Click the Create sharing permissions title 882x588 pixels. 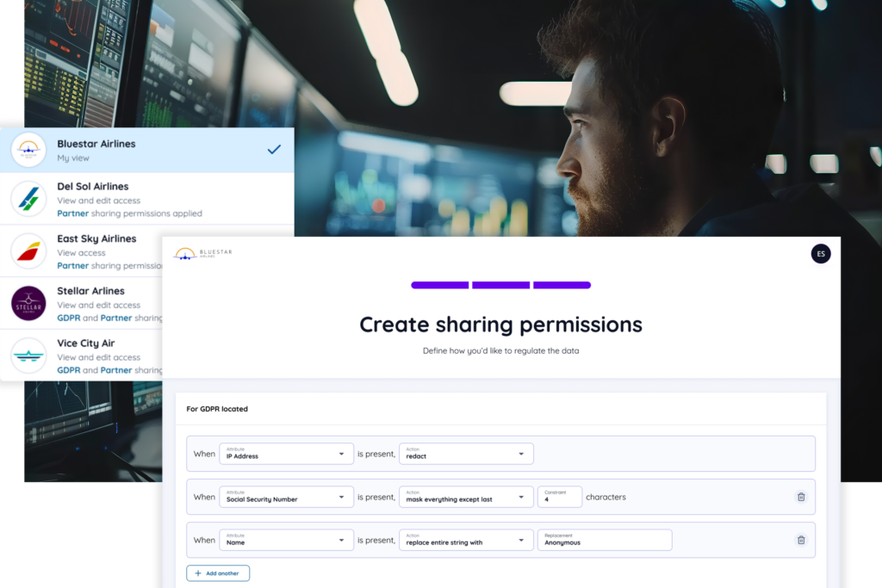tap(500, 325)
